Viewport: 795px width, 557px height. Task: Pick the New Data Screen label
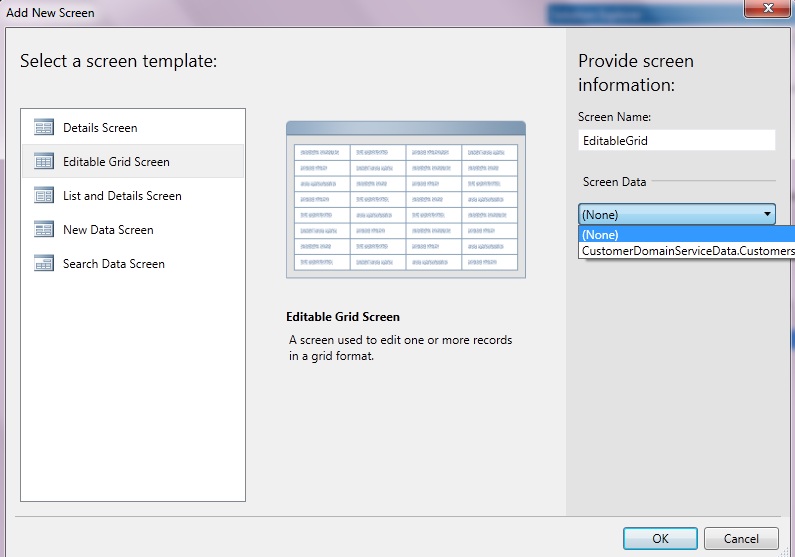[108, 230]
